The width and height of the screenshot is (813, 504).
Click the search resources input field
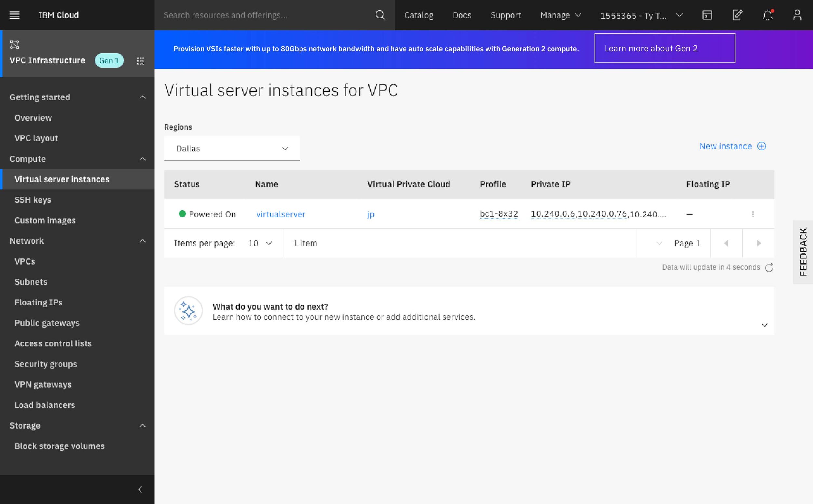(267, 15)
